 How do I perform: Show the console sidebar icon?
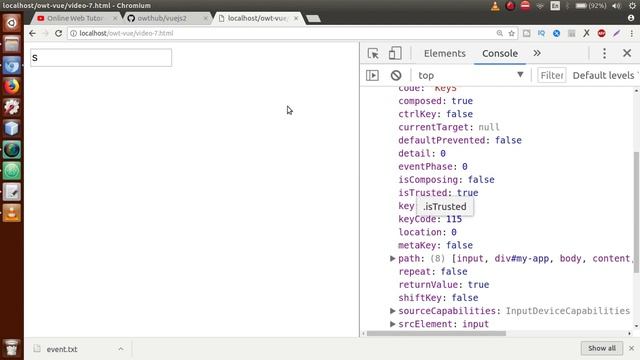pos(372,76)
